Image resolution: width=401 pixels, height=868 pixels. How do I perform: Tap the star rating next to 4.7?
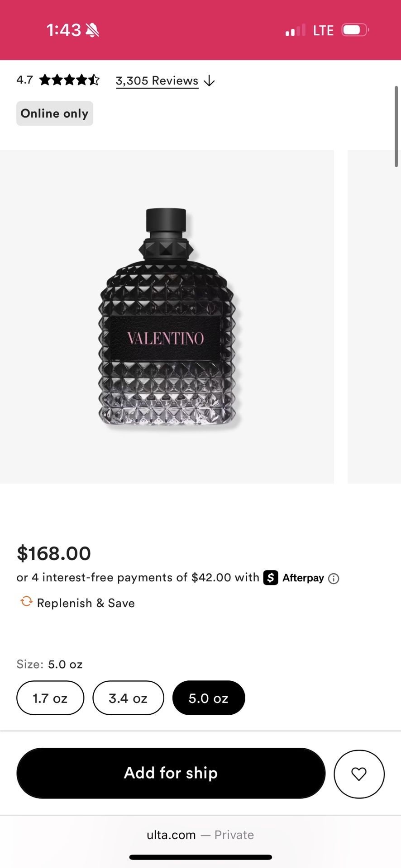pyautogui.click(x=69, y=80)
